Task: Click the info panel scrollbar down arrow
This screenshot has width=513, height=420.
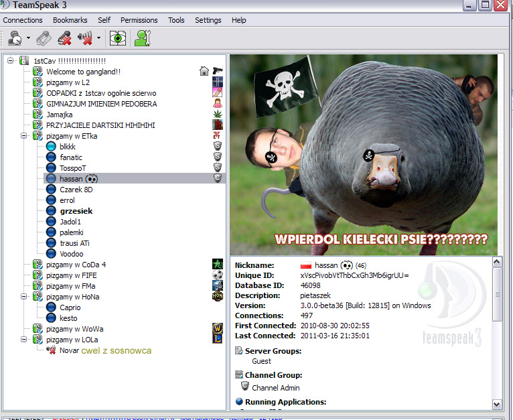Action: click(x=496, y=405)
